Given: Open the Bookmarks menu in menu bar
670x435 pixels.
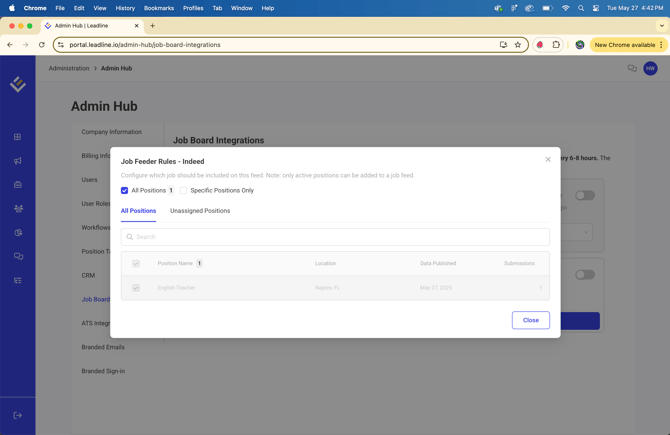Looking at the screenshot, I should [x=159, y=8].
